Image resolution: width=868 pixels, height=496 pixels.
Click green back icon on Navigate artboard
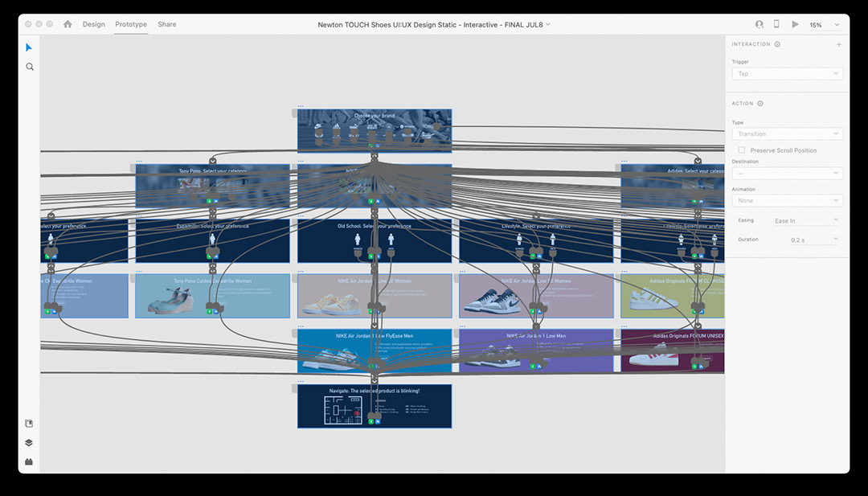pos(371,422)
